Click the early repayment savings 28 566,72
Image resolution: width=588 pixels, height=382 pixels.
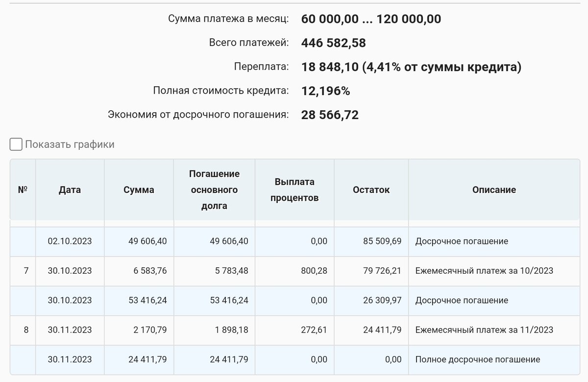tap(330, 115)
